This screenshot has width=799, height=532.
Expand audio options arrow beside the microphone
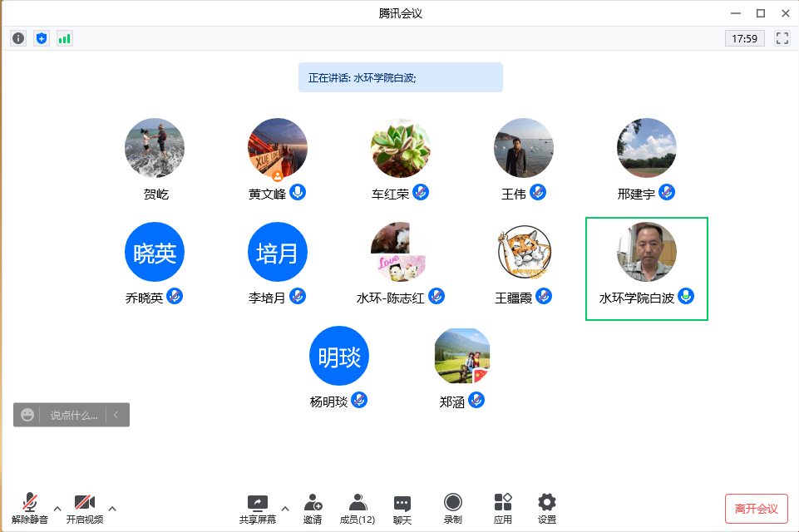tap(57, 508)
